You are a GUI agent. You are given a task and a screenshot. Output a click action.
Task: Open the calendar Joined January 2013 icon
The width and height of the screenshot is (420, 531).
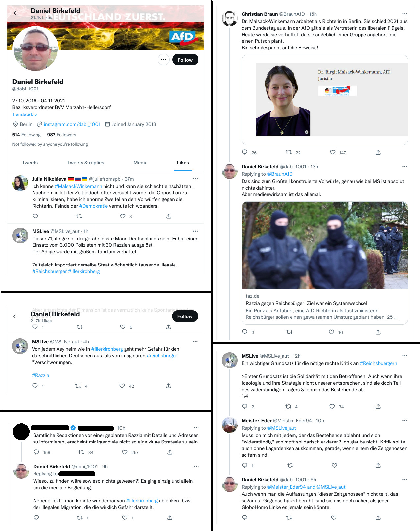(107, 124)
